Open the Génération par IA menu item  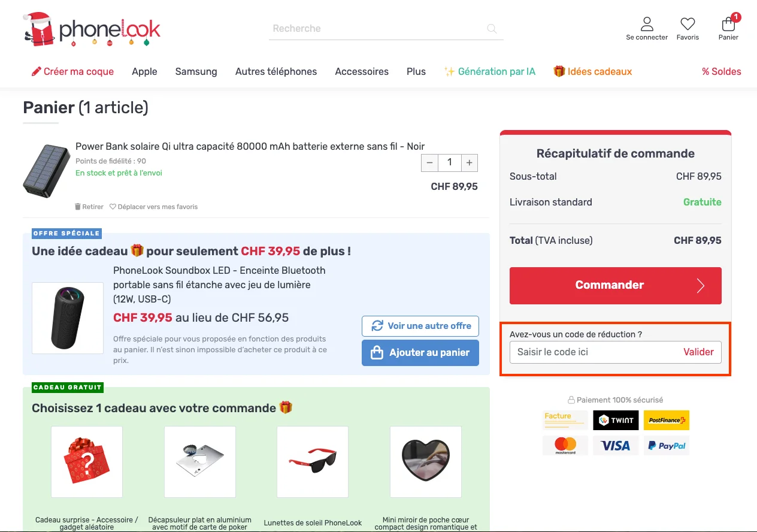tap(490, 71)
